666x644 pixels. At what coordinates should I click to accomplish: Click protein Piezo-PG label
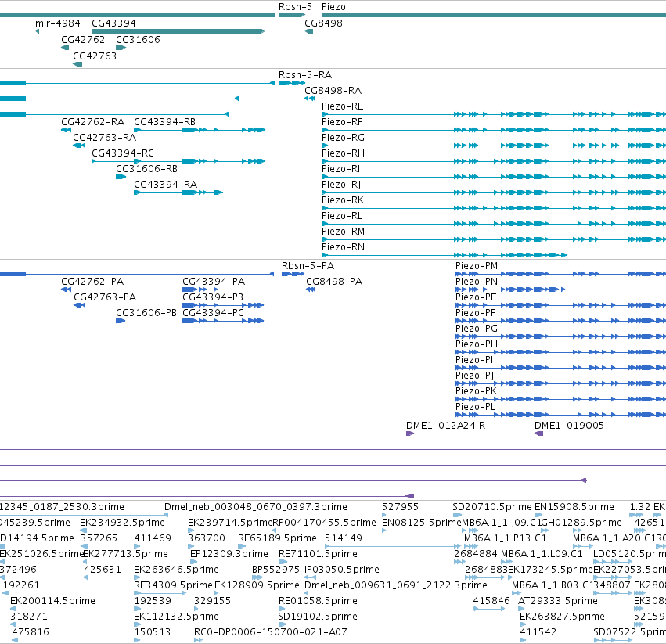pos(476,329)
